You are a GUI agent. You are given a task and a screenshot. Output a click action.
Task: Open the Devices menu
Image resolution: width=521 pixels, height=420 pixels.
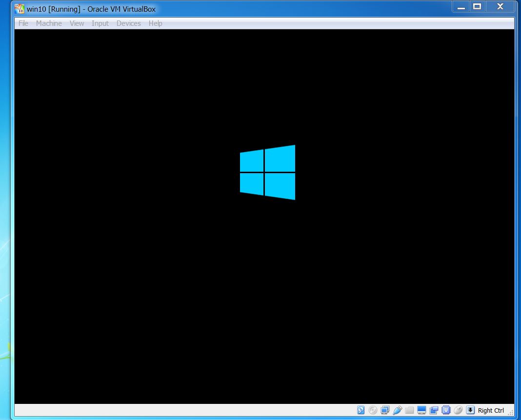pos(129,23)
